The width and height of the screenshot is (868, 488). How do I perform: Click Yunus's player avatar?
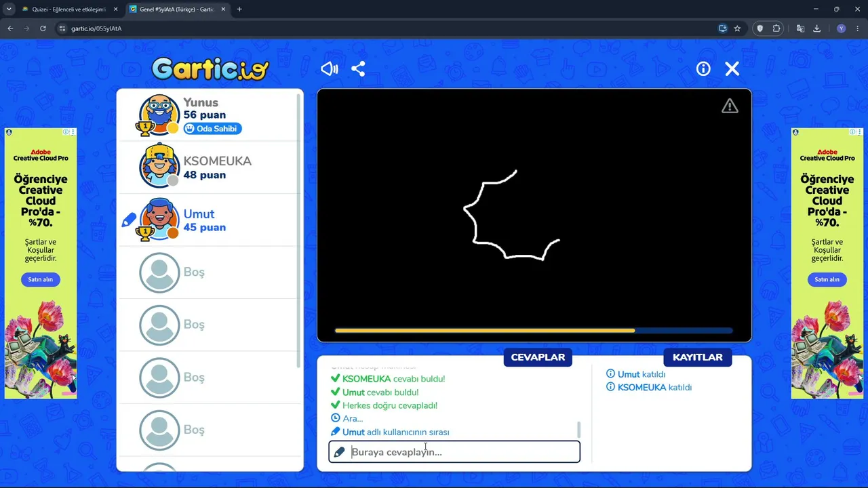(159, 115)
